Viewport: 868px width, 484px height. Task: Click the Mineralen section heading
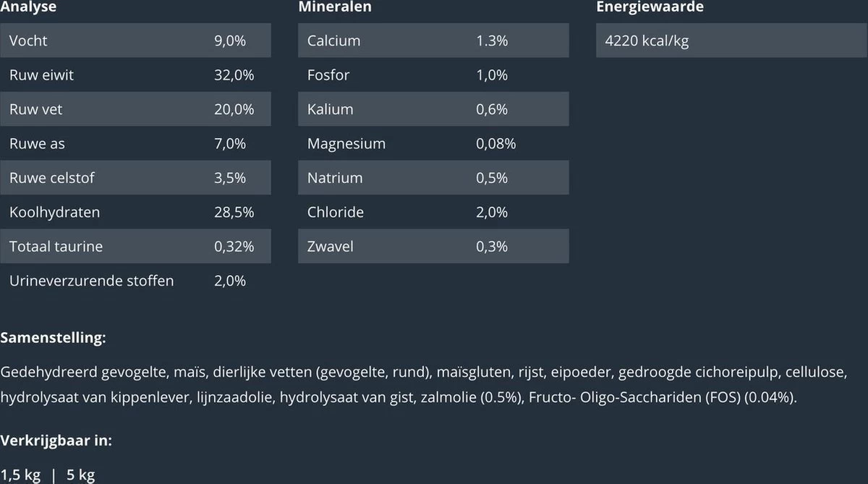pyautogui.click(x=335, y=7)
